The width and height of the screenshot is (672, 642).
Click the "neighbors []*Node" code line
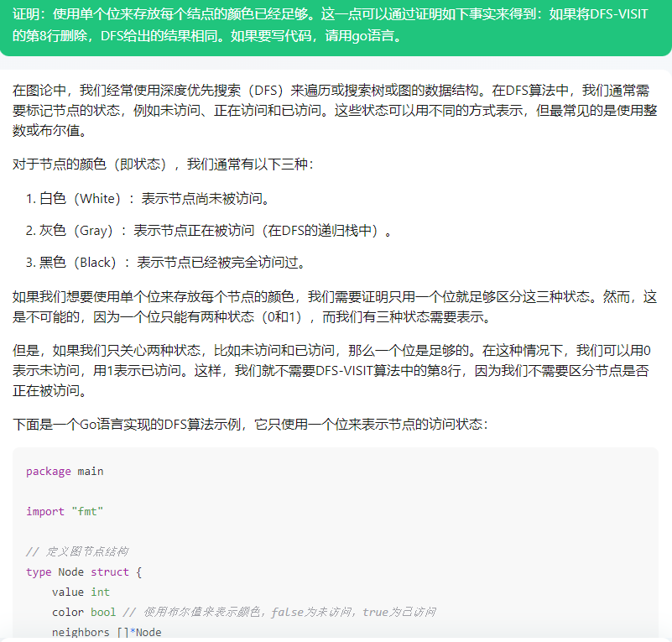(x=107, y=632)
